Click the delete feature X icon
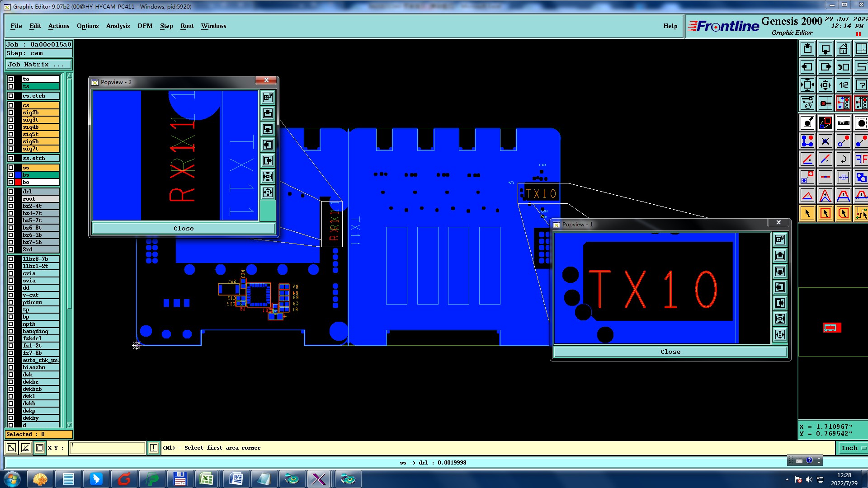868x488 pixels. [x=825, y=141]
